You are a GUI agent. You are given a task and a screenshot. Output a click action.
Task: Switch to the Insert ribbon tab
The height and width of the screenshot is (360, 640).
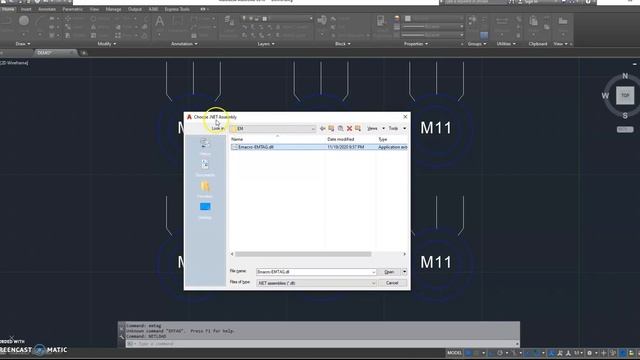click(26, 9)
